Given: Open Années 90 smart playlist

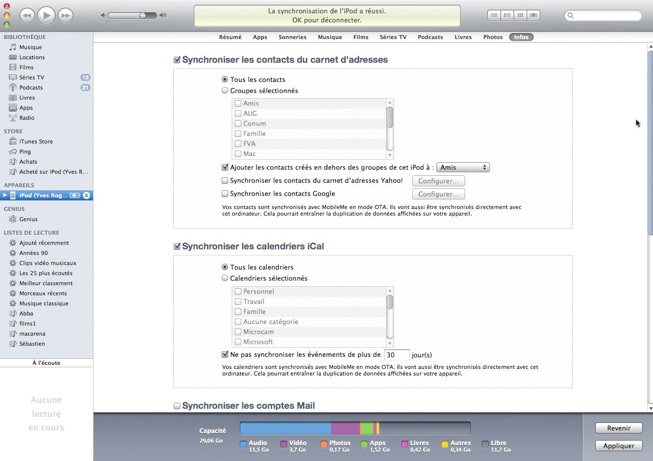Looking at the screenshot, I should [x=33, y=253].
